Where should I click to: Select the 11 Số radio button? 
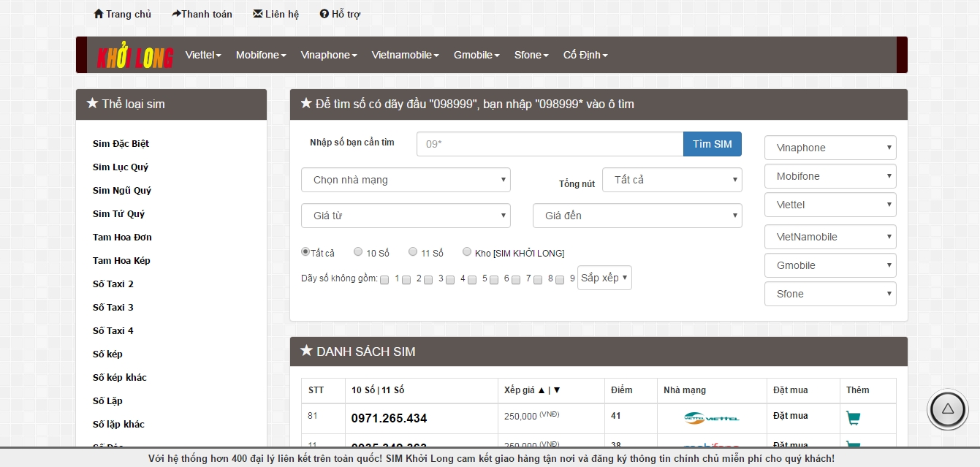pos(413,251)
